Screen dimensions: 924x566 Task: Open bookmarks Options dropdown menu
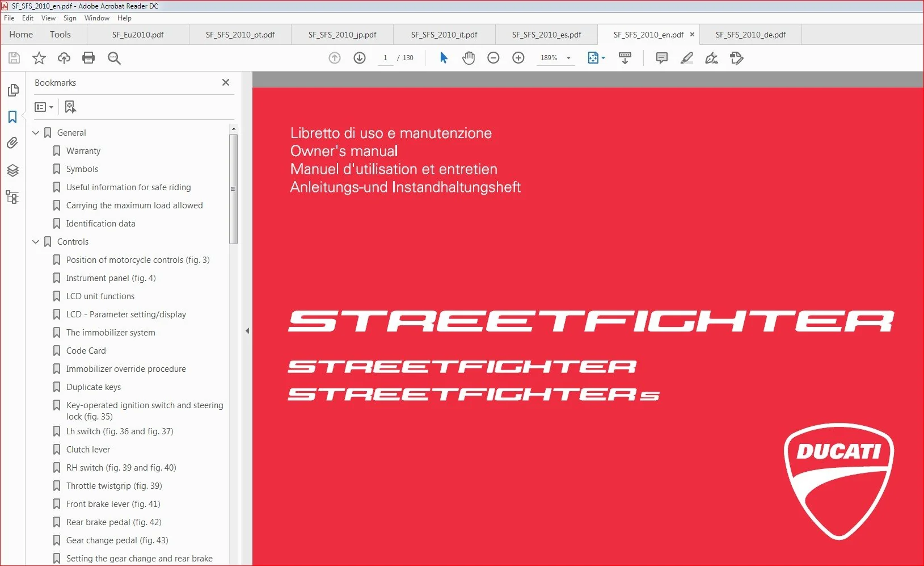tap(44, 107)
